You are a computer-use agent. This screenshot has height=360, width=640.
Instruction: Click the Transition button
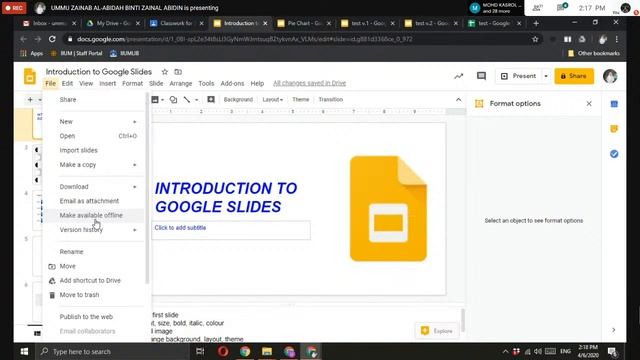[x=331, y=100]
